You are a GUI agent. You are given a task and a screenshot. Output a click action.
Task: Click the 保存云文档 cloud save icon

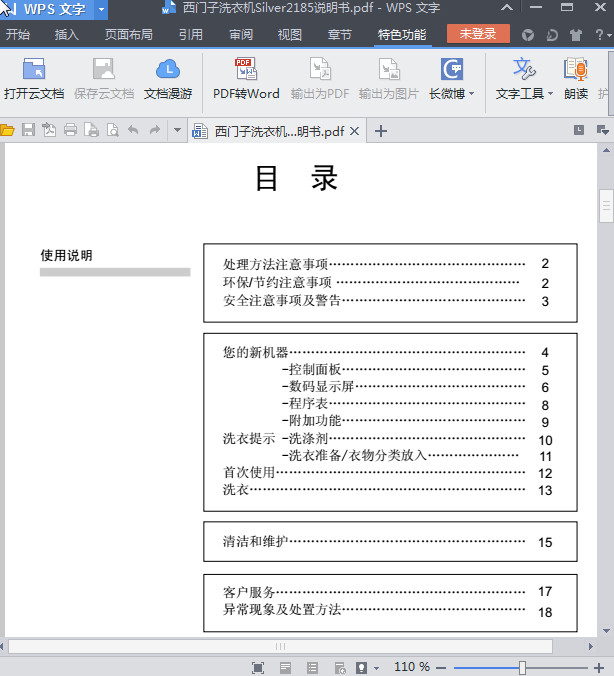point(104,69)
